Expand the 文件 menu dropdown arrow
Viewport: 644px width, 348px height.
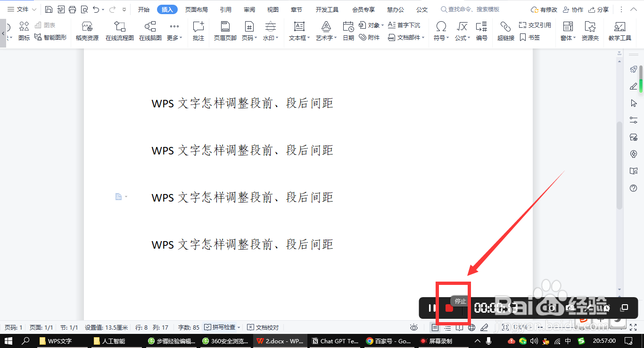tap(34, 9)
